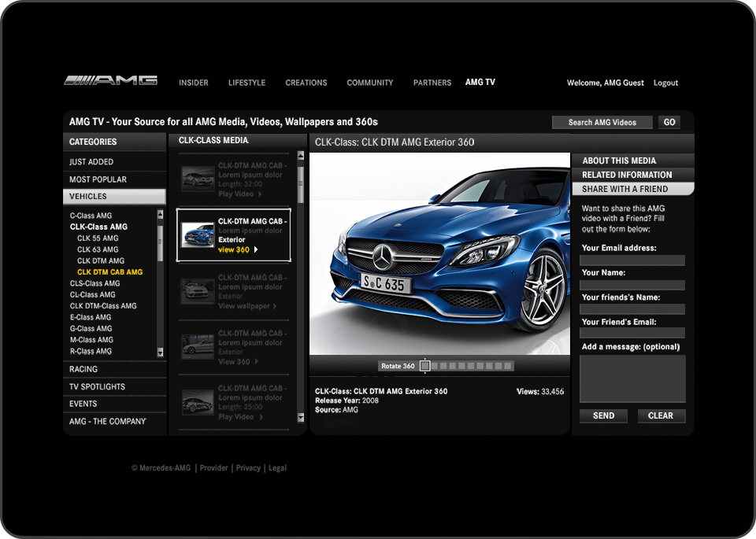This screenshot has height=539, width=756.
Task: Click the Logout link
Action: click(x=665, y=83)
